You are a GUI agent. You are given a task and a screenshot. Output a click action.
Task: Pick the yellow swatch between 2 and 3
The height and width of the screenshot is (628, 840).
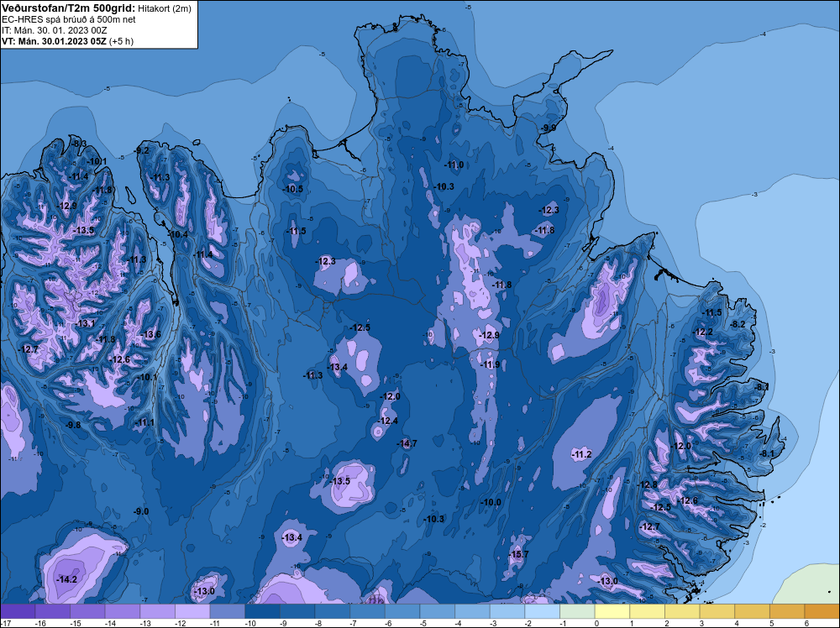coord(682,611)
